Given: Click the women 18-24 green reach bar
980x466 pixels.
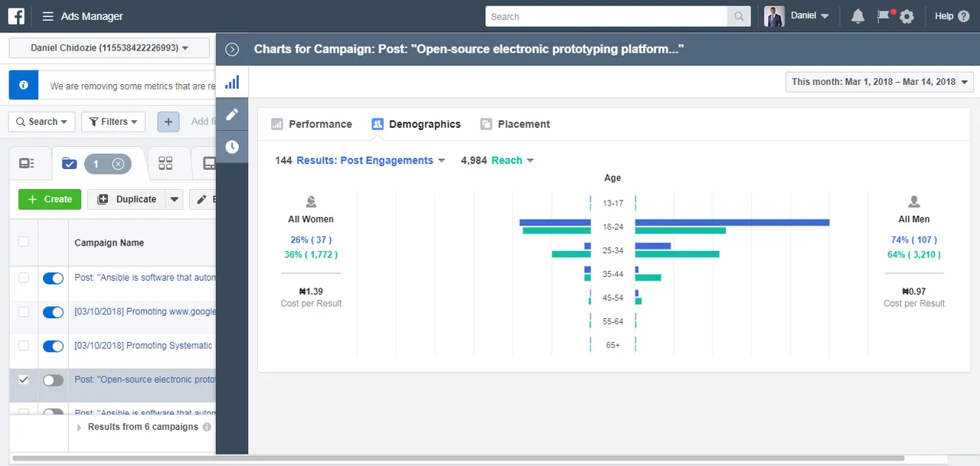Looking at the screenshot, I should pyautogui.click(x=557, y=230).
